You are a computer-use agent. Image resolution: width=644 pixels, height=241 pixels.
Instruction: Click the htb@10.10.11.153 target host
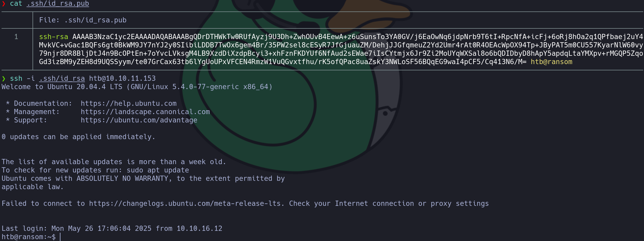point(122,78)
